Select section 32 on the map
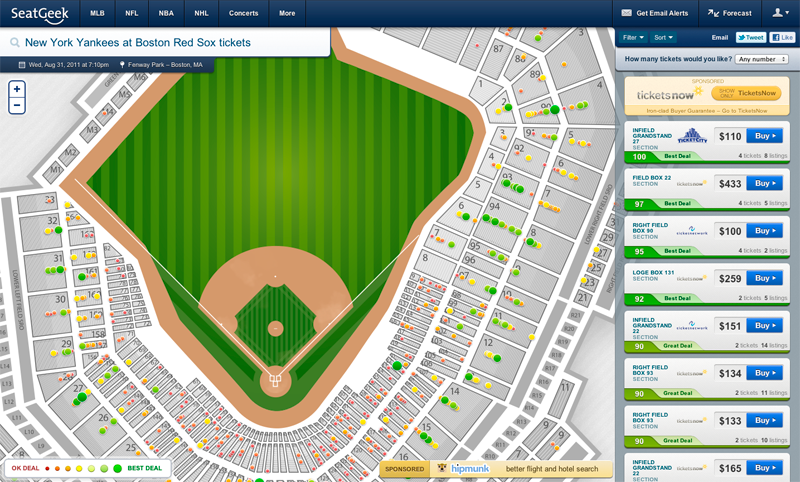Screen dimensions: 800x482 coord(52,220)
